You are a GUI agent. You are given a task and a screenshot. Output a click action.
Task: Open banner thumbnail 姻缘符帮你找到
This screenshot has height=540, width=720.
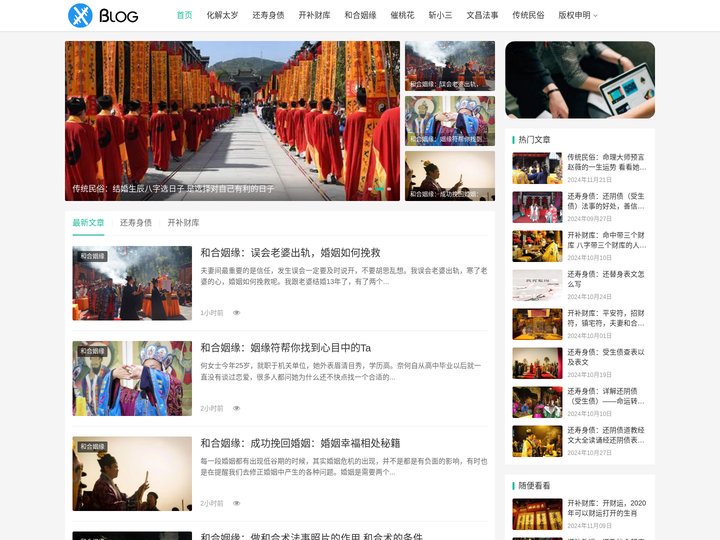tap(450, 121)
